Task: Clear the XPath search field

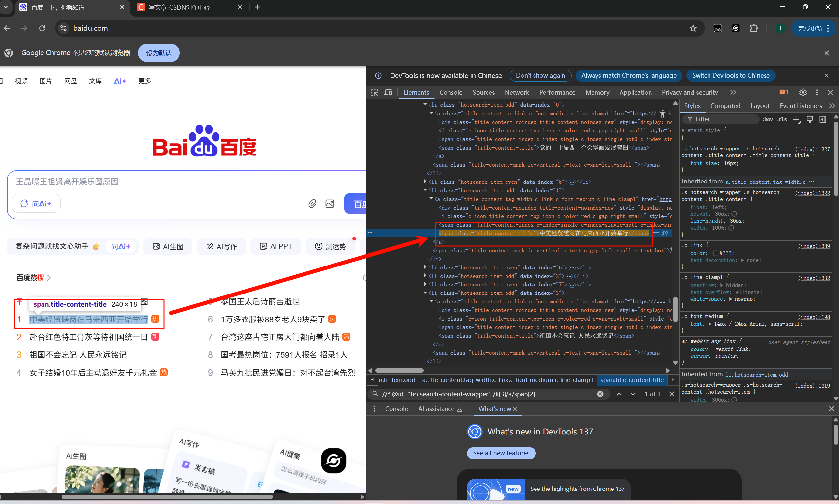Action: pyautogui.click(x=600, y=394)
